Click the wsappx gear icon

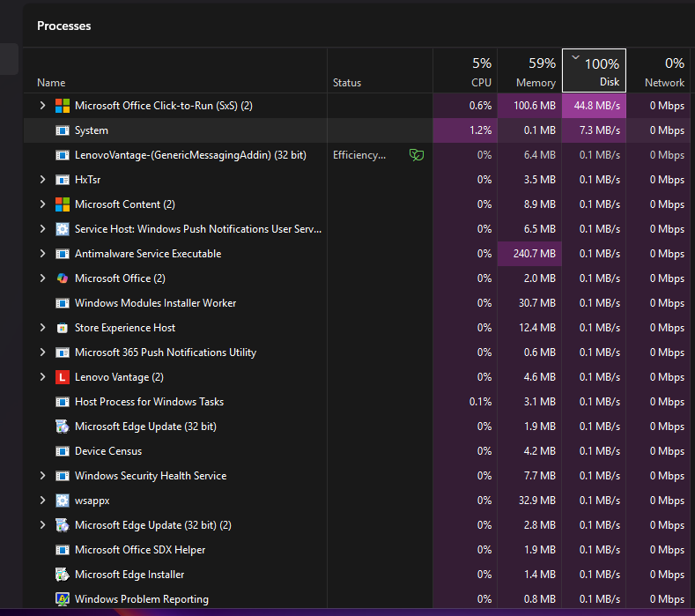[63, 501]
